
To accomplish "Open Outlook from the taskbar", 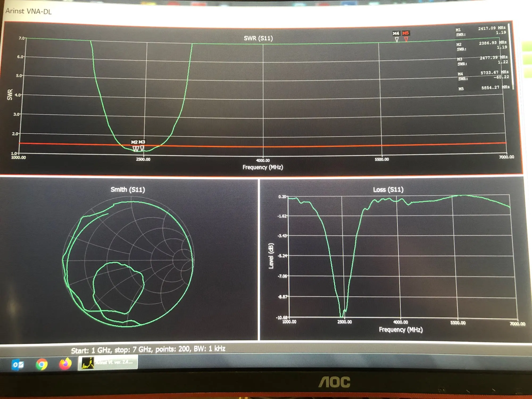I will pos(18,365).
